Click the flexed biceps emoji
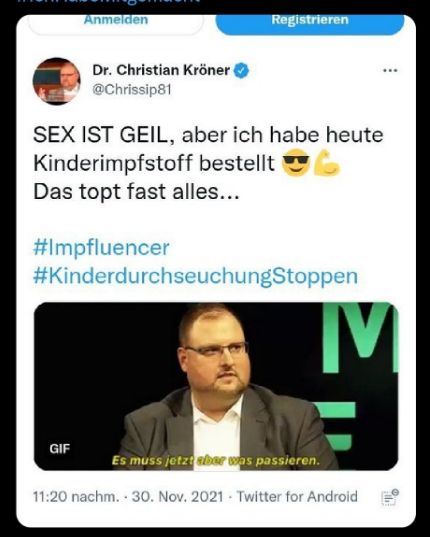Viewport: 430px width, 537px height. tap(327, 163)
